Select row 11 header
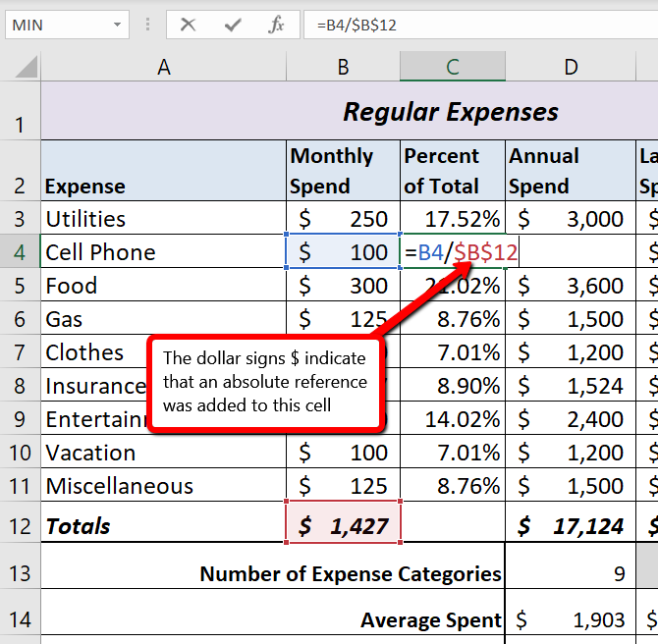Viewport: 658px width, 644px height. pyautogui.click(x=20, y=485)
